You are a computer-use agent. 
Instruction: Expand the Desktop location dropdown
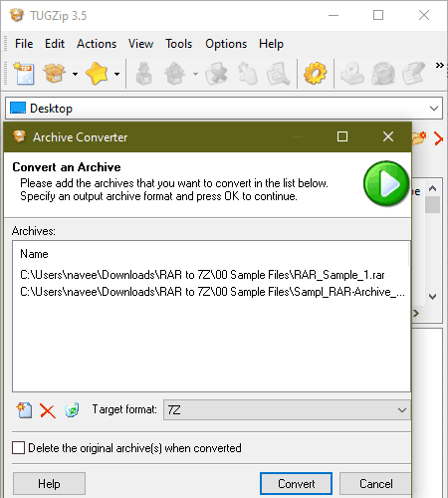(x=434, y=109)
